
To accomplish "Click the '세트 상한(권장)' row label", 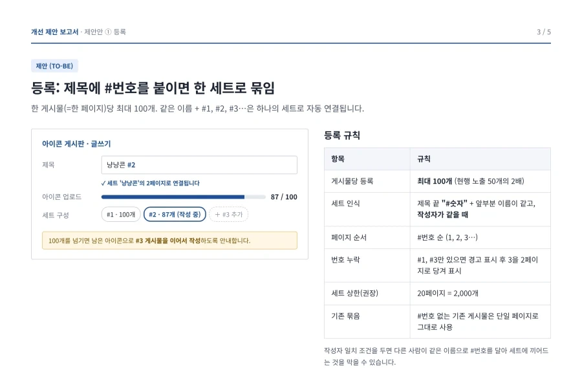I will coord(354,293).
